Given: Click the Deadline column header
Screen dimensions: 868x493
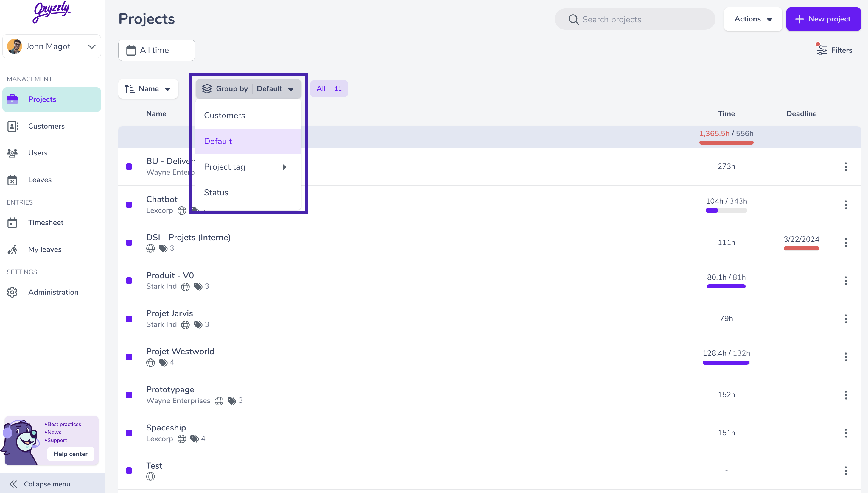Looking at the screenshot, I should click(801, 114).
